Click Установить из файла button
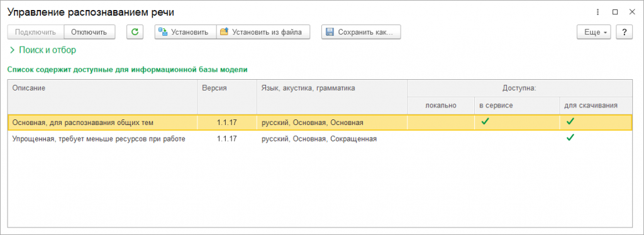Viewport: 644px width, 235px height. [x=264, y=32]
